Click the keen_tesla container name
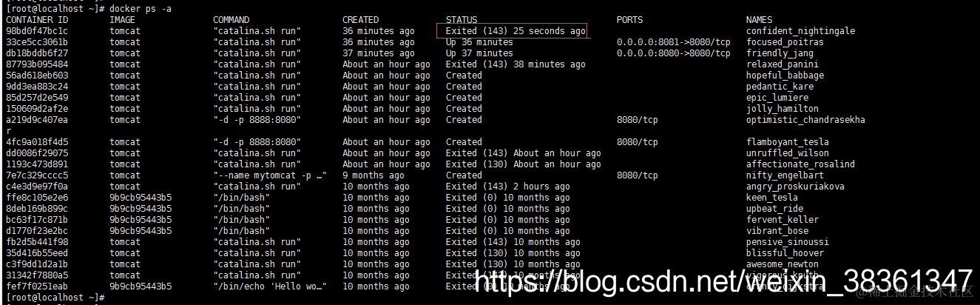980x305 pixels. click(x=772, y=198)
